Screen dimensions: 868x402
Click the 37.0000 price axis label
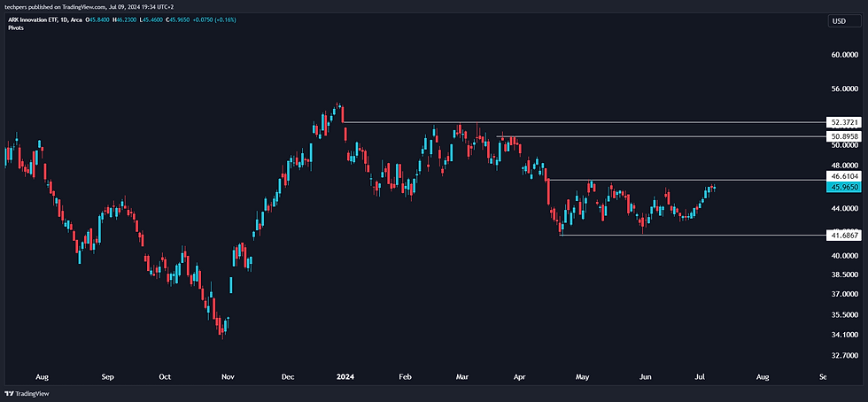(x=843, y=295)
